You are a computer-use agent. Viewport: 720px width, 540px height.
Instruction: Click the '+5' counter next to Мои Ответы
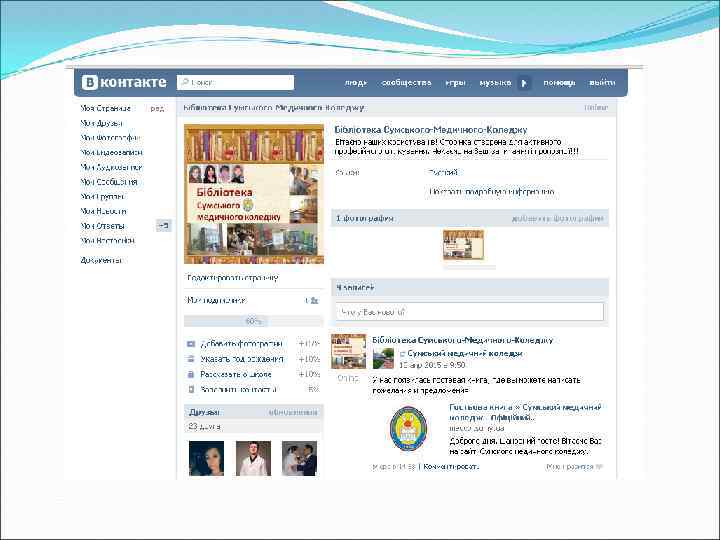pyautogui.click(x=163, y=225)
